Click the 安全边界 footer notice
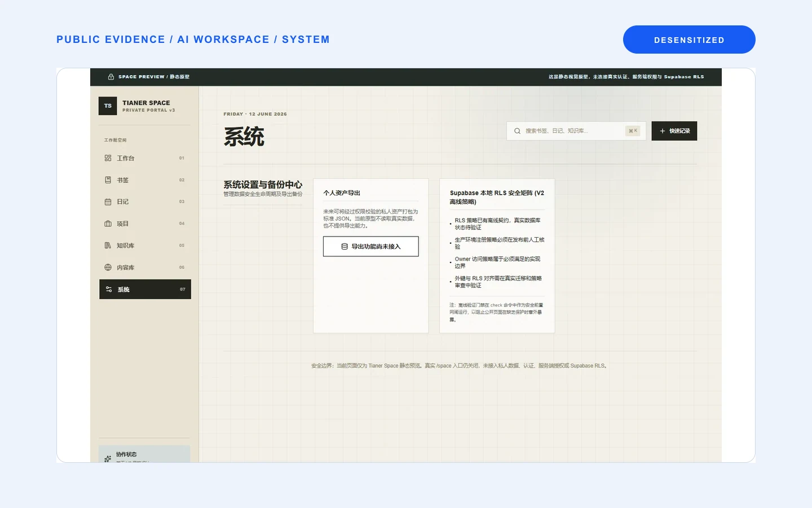 pyautogui.click(x=460, y=366)
